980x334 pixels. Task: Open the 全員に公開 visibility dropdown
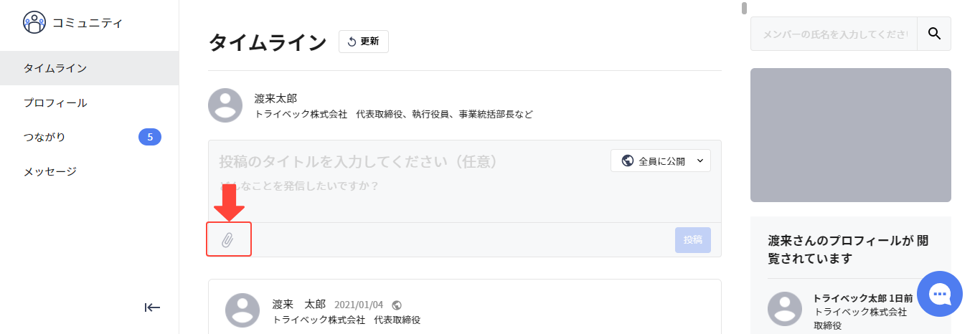(x=661, y=161)
